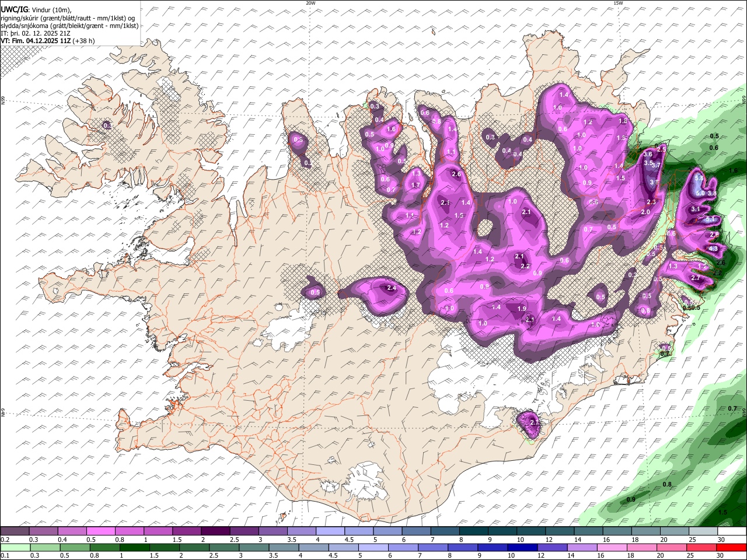747x560 pixels.
Task: Click the 'IT: þri. 02. 12. 2025 21Z' line
Action: click(x=36, y=33)
